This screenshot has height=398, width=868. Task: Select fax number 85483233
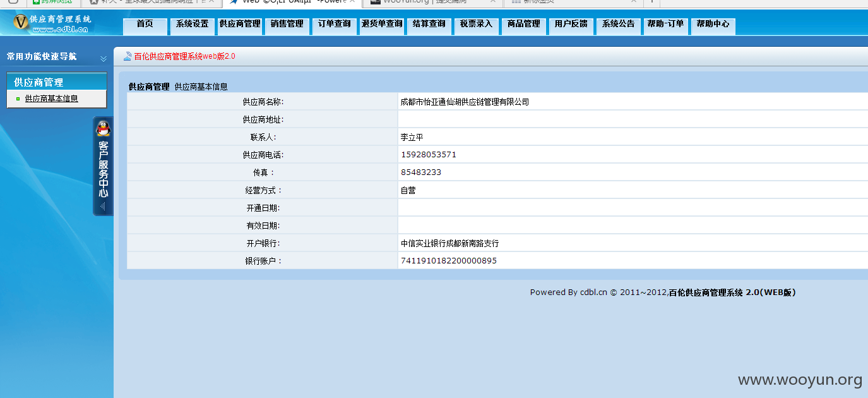(421, 172)
